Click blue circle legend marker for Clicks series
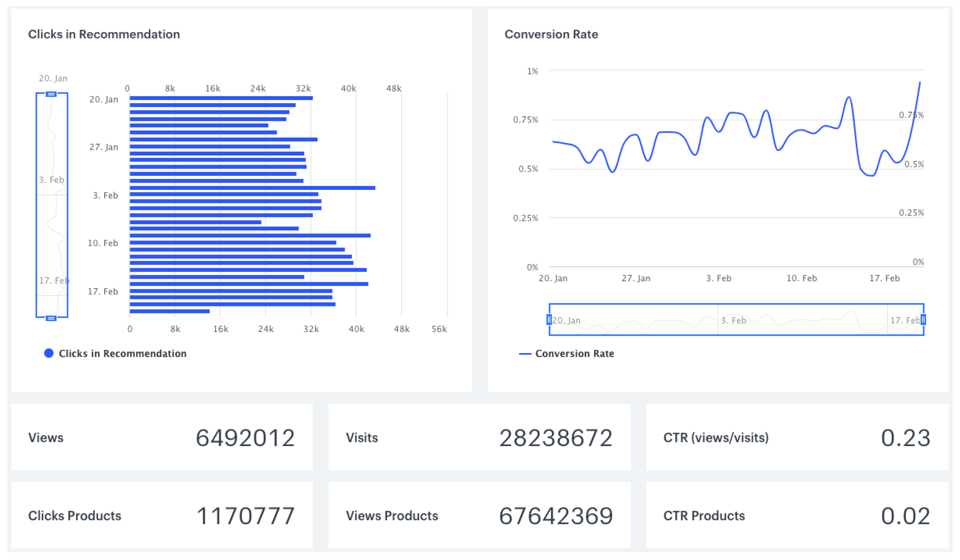960x560 pixels. (49, 353)
